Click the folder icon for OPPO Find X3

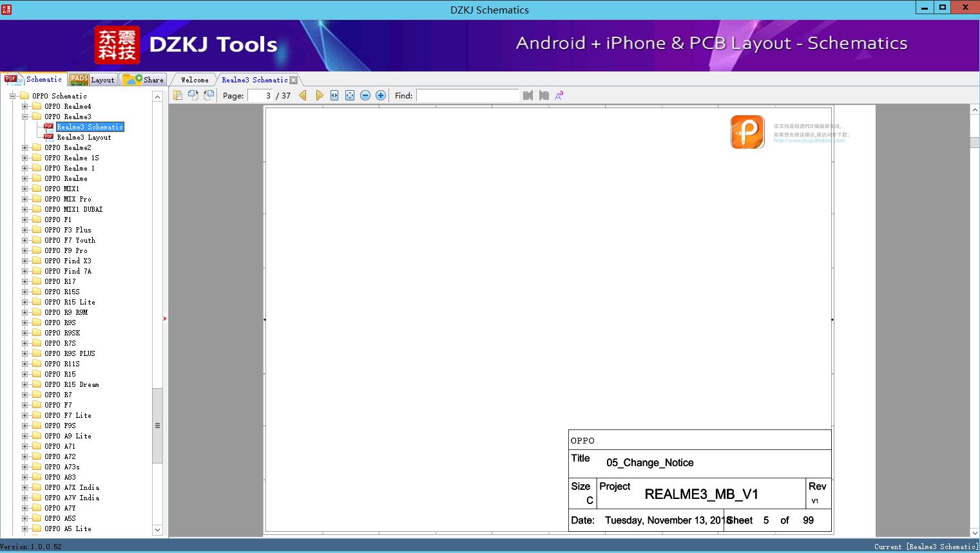coord(37,261)
